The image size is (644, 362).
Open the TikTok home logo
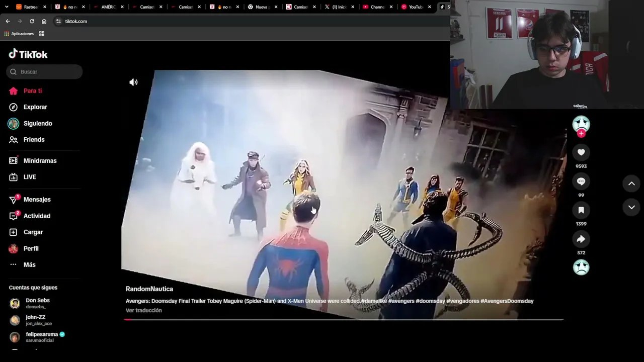(x=28, y=54)
